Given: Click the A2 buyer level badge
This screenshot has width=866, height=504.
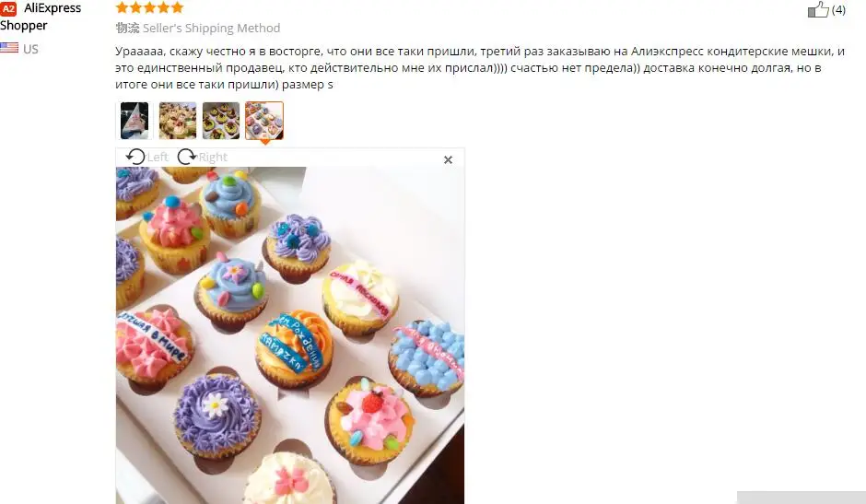Looking at the screenshot, I should 8,8.
